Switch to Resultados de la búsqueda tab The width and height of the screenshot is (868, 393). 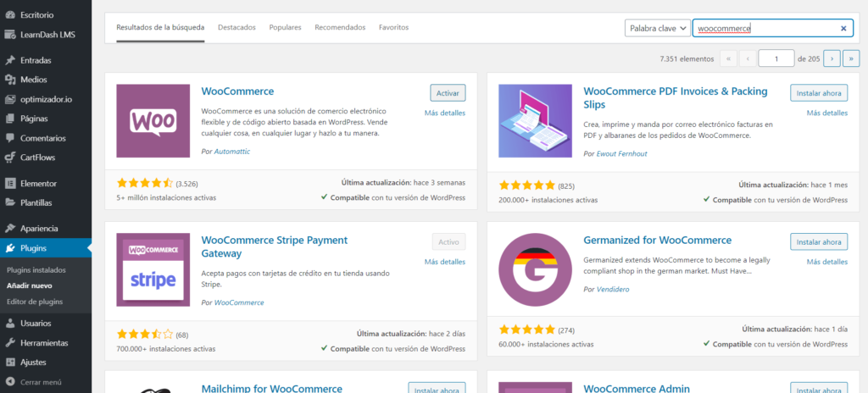[x=160, y=27]
